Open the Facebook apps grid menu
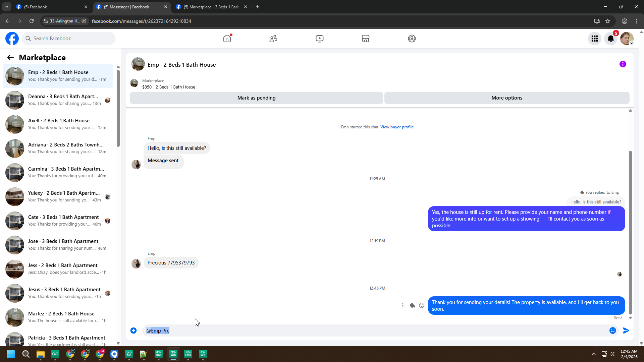The height and width of the screenshot is (362, 644). pos(595,39)
